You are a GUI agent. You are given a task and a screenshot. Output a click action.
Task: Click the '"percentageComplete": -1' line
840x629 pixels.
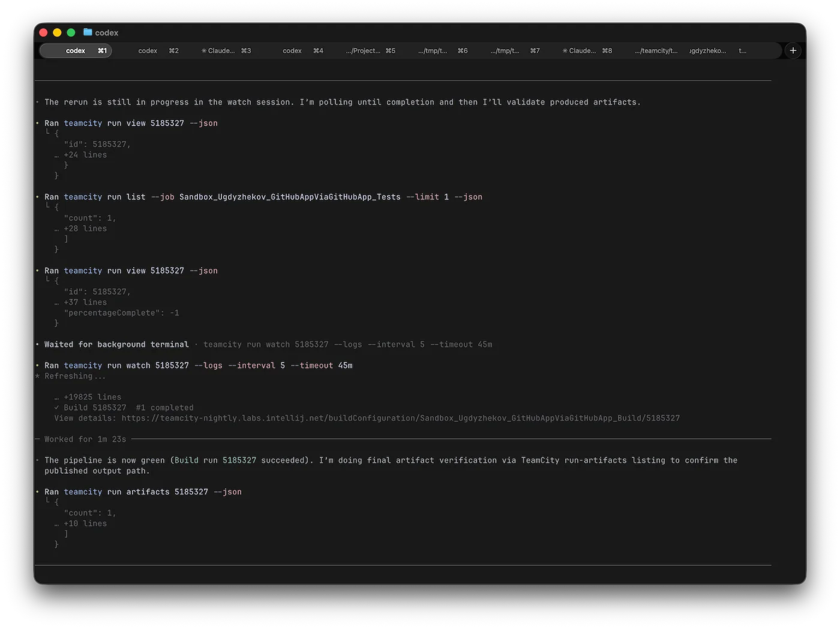[121, 313]
